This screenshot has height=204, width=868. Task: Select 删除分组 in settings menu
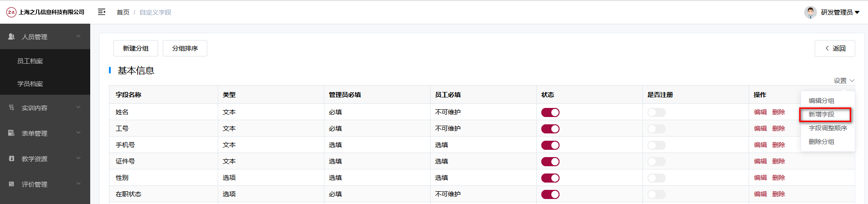coord(827,142)
